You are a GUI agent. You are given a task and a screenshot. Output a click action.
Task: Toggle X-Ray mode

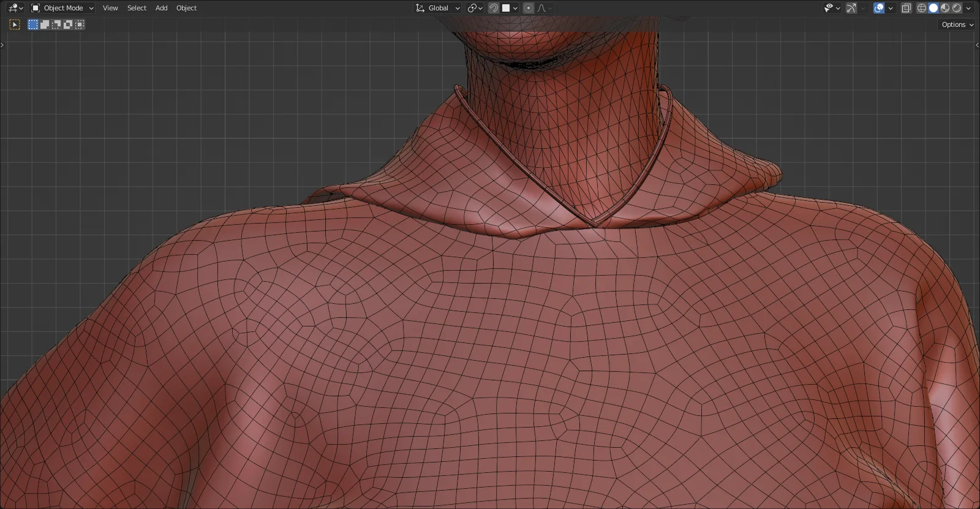(907, 8)
